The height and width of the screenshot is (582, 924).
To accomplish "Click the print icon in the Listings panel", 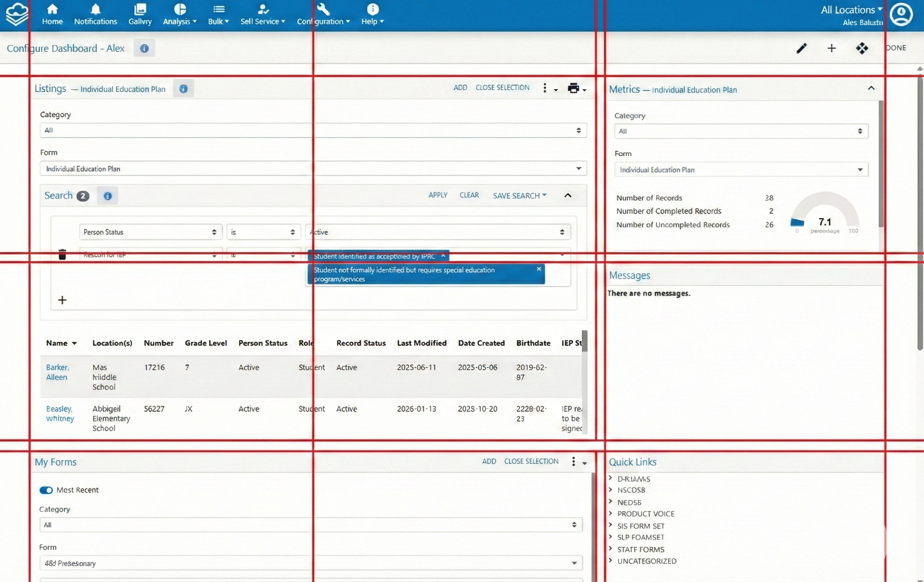I will pos(573,88).
